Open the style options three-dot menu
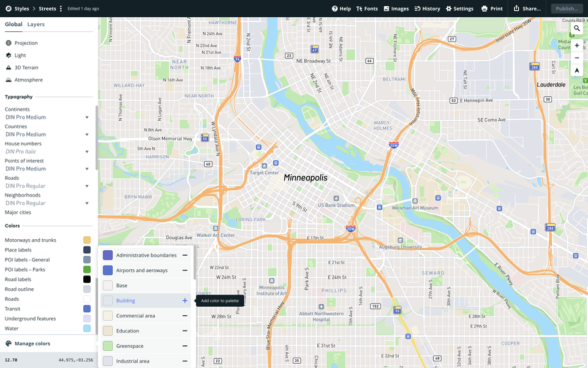The height and width of the screenshot is (368, 588). pos(61,9)
